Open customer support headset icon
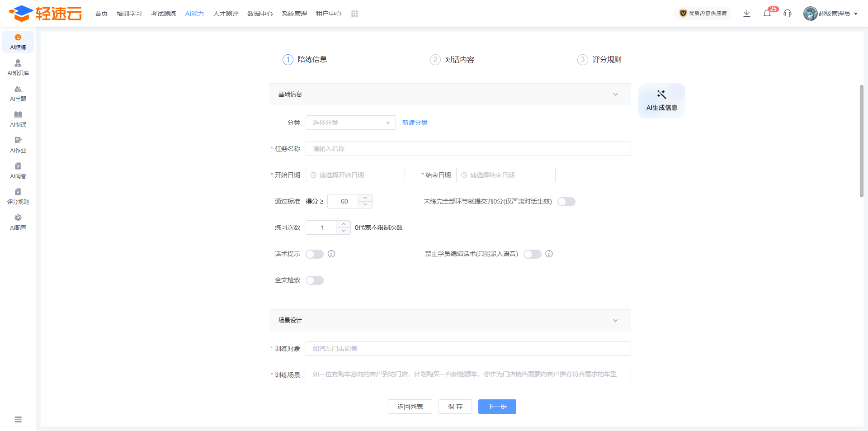 point(788,14)
